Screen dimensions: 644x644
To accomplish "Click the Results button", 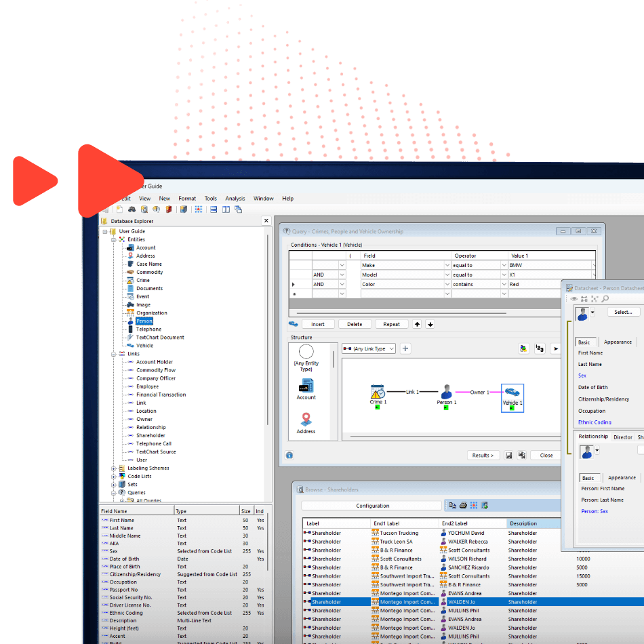I will (x=482, y=455).
